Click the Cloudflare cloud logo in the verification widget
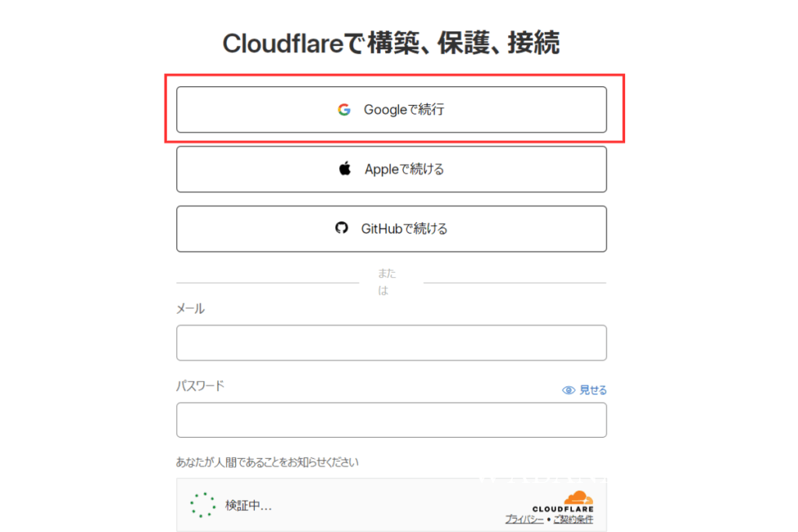Viewport: 798px width, 532px height. 579,497
